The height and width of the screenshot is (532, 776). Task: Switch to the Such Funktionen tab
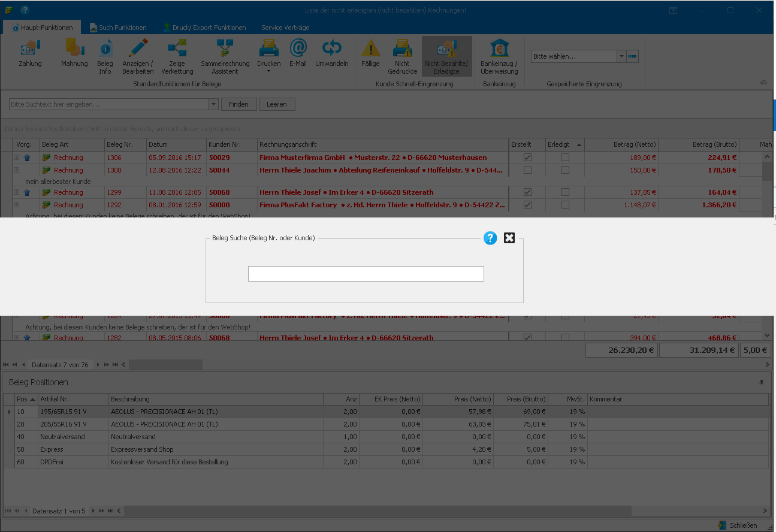click(x=118, y=28)
